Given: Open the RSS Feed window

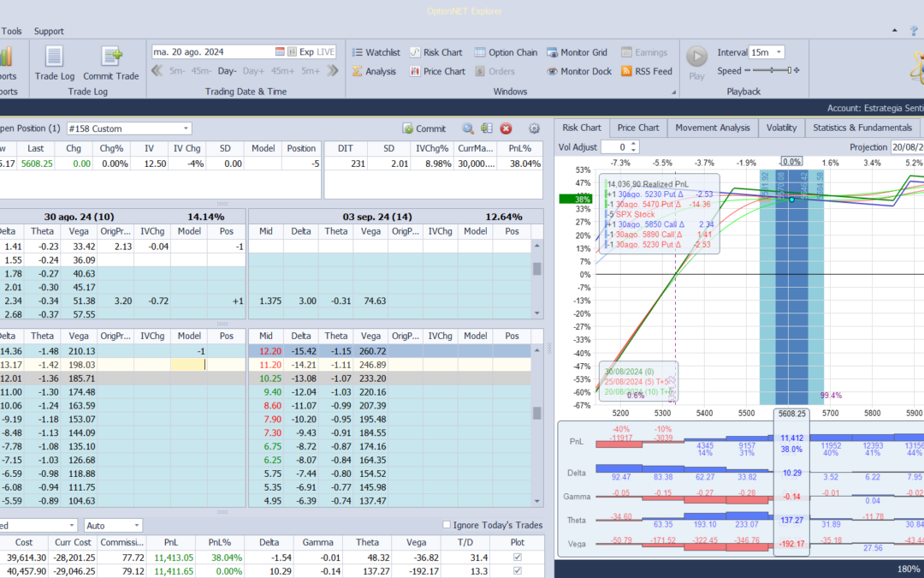Looking at the screenshot, I should point(647,71).
